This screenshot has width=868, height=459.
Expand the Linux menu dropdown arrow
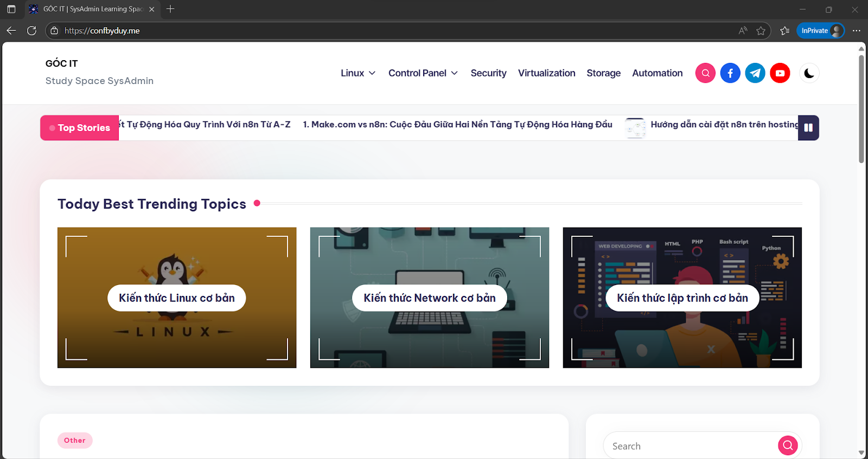pos(372,73)
